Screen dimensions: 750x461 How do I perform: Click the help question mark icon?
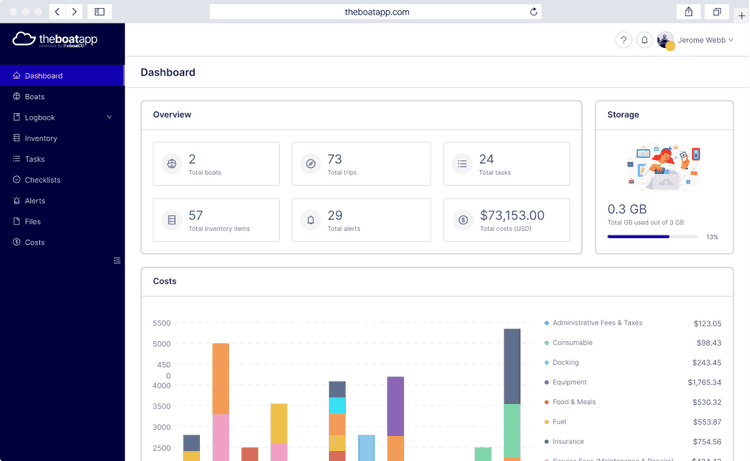(623, 40)
